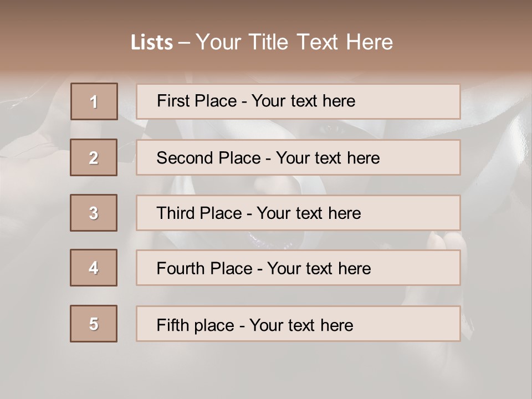Click the number 3 box
The width and height of the screenshot is (532, 399).
coord(94,213)
